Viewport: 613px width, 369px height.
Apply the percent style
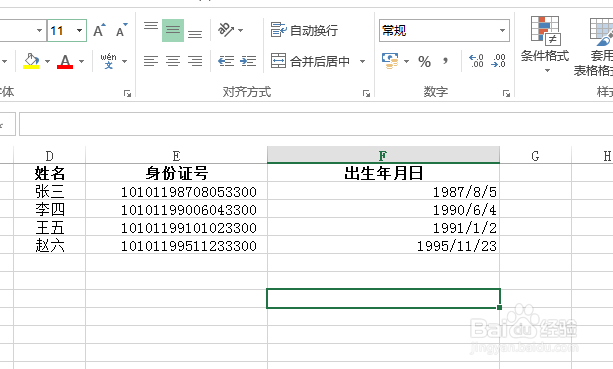pyautogui.click(x=424, y=61)
